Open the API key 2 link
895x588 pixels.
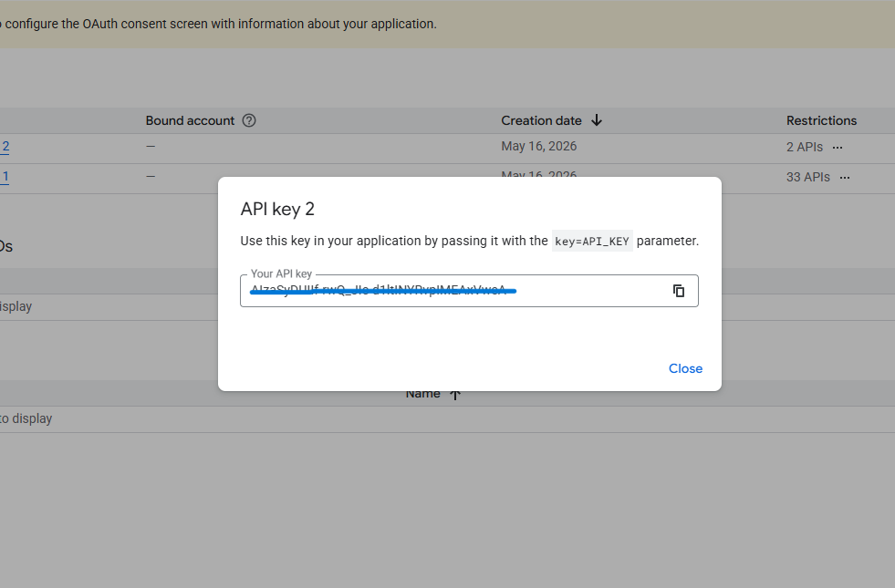pyautogui.click(x=5, y=147)
